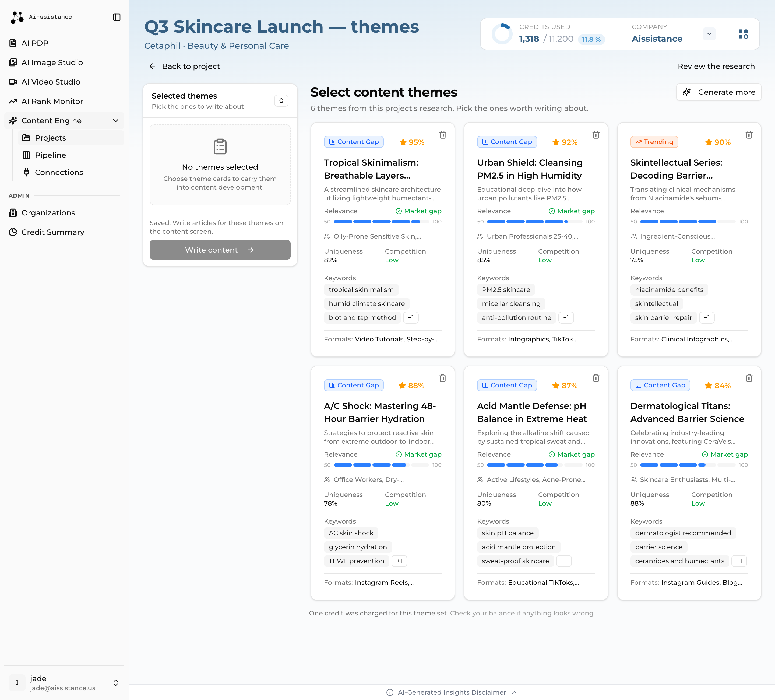This screenshot has width=775, height=700.
Task: Delete the Dermatological Titans theme
Action: pos(749,378)
